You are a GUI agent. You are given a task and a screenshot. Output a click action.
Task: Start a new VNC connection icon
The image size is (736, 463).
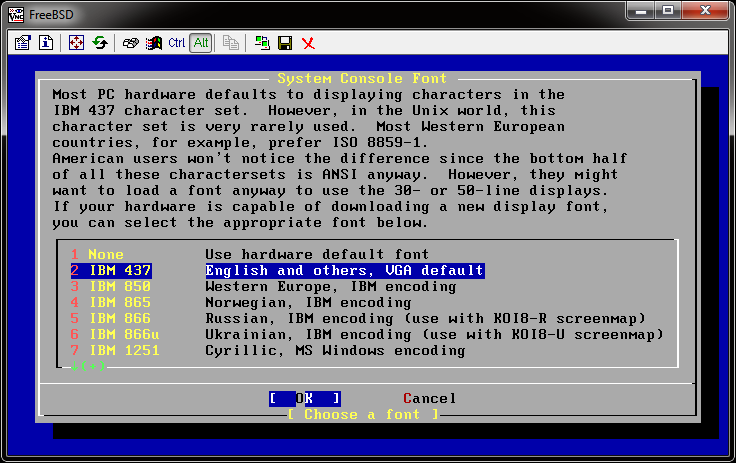(x=262, y=43)
